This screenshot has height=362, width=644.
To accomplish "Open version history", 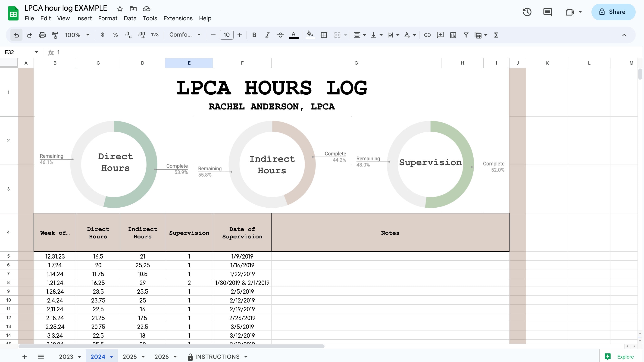I will [527, 12].
